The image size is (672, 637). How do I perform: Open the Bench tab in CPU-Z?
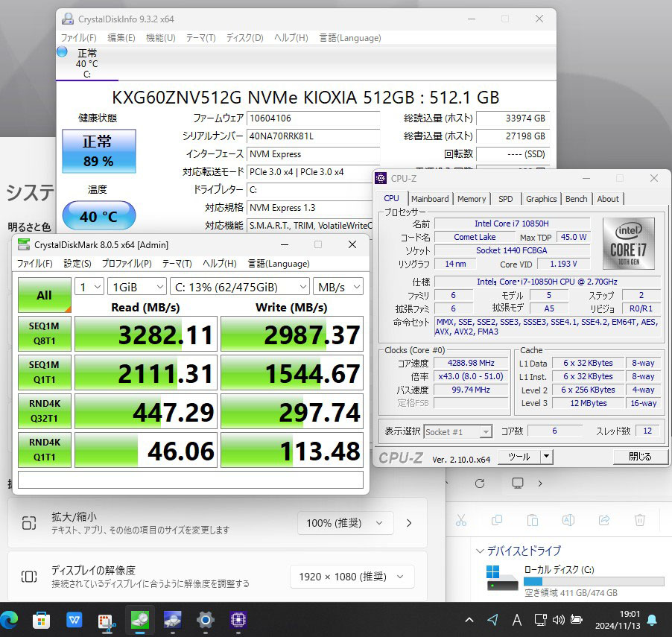point(576,199)
